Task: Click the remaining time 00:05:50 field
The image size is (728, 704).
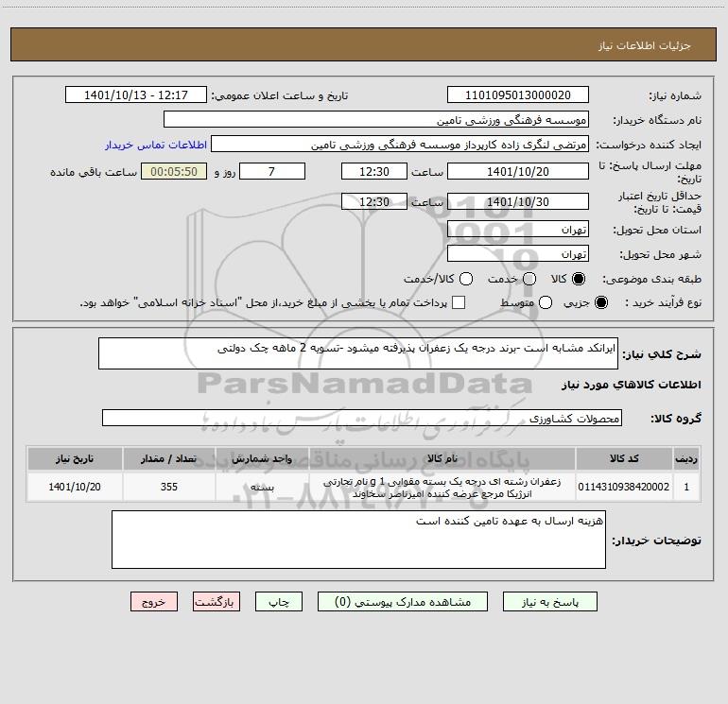Action: [x=174, y=171]
